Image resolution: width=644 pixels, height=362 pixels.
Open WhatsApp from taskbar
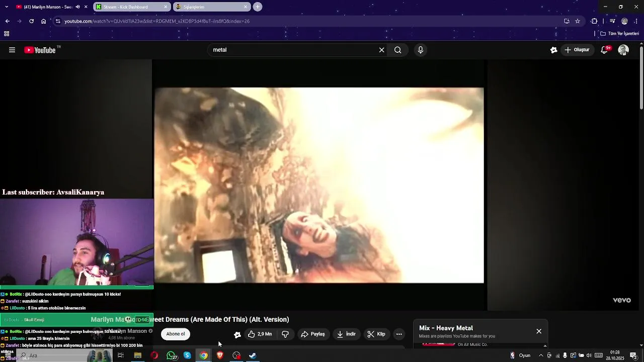(171, 355)
